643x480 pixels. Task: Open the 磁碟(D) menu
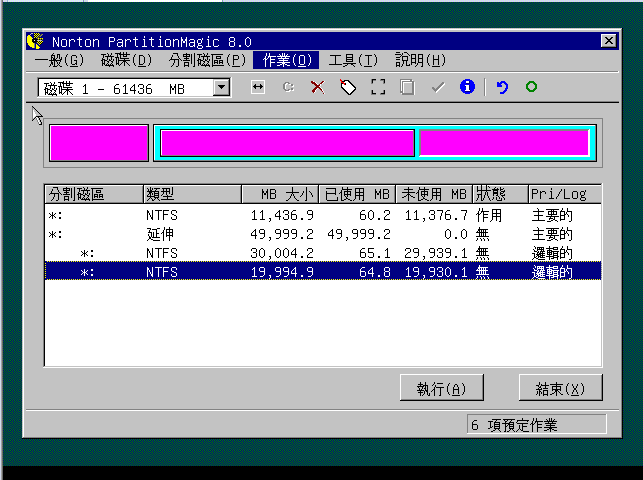pos(126,60)
